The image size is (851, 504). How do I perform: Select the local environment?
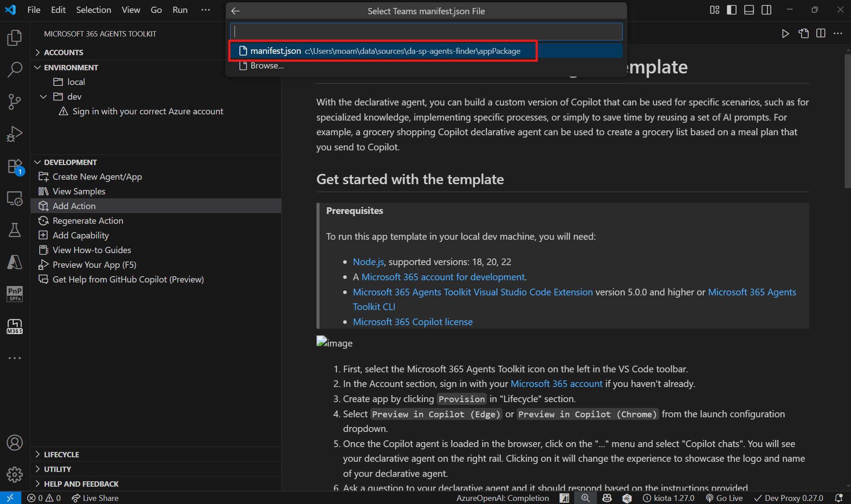click(156, 82)
